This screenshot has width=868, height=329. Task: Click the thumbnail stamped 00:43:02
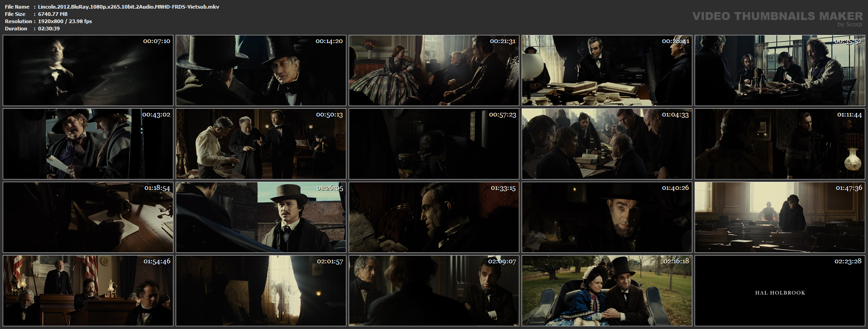click(88, 144)
